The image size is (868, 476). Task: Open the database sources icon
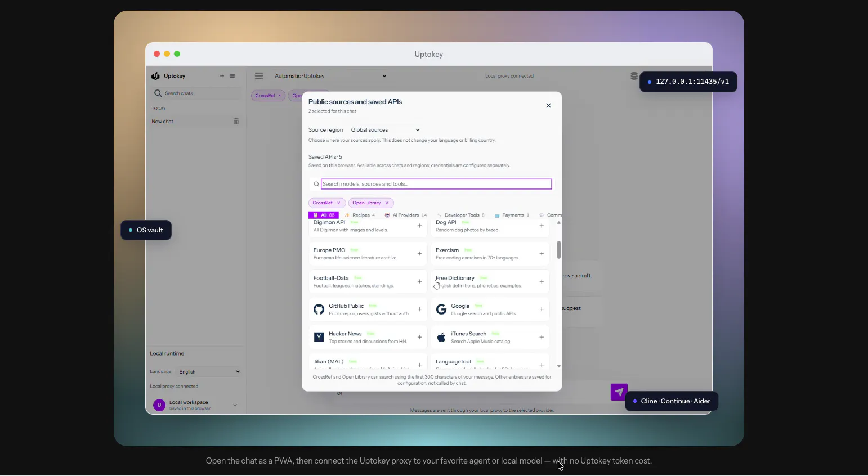(634, 76)
